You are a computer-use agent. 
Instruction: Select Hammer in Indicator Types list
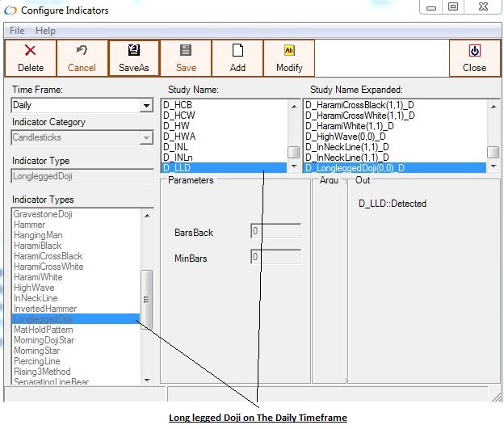[x=30, y=225]
